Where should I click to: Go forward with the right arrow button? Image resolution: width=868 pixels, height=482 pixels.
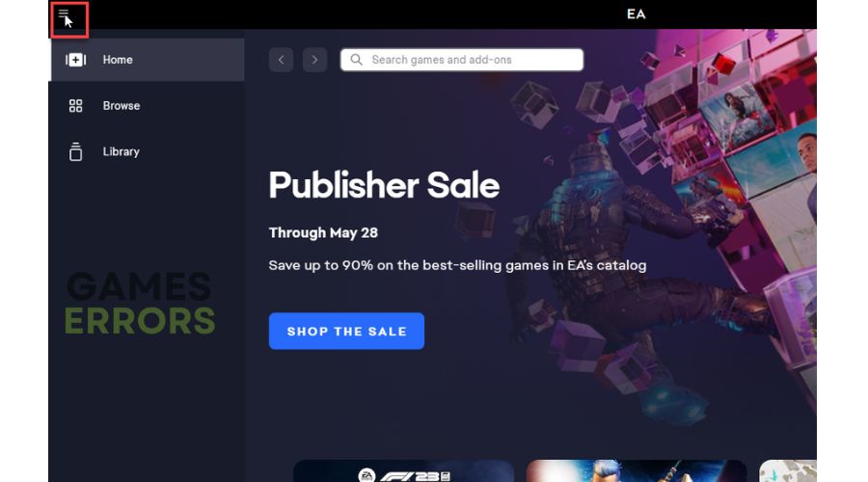tap(314, 60)
